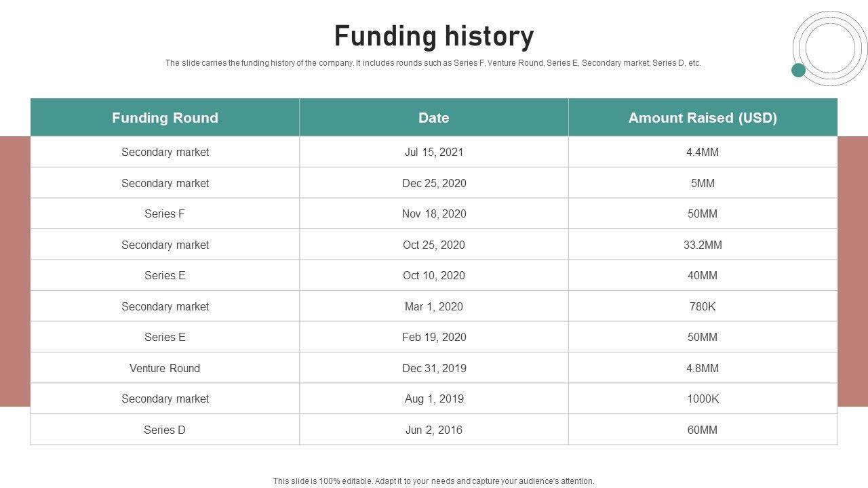Click the Venture Round cell
Screen dimensions: 868x488
click(x=165, y=368)
